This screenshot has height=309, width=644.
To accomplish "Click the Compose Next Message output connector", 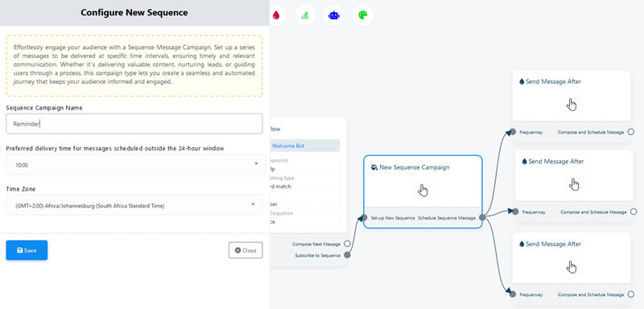I will pyautogui.click(x=347, y=244).
